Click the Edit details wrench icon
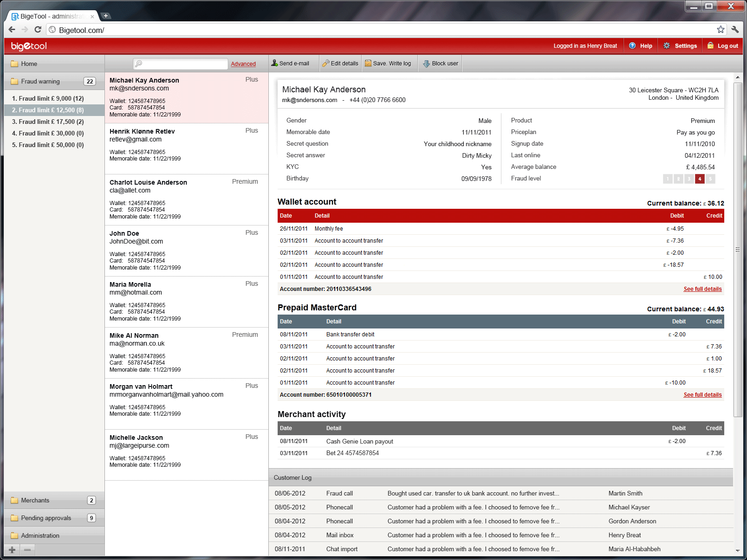The width and height of the screenshot is (747, 560). [326, 64]
